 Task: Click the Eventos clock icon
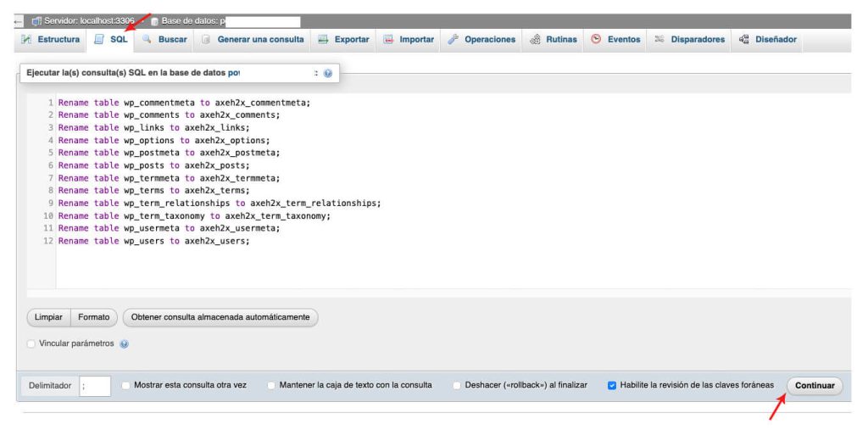596,39
